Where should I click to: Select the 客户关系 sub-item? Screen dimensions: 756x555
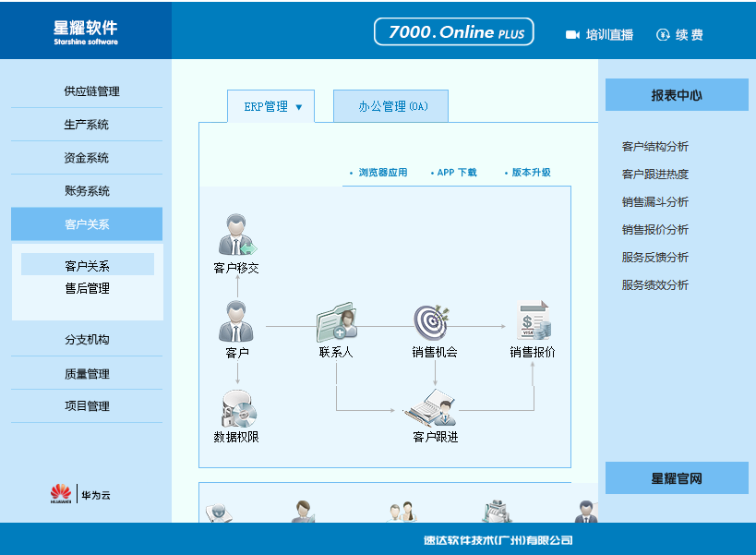[88, 265]
